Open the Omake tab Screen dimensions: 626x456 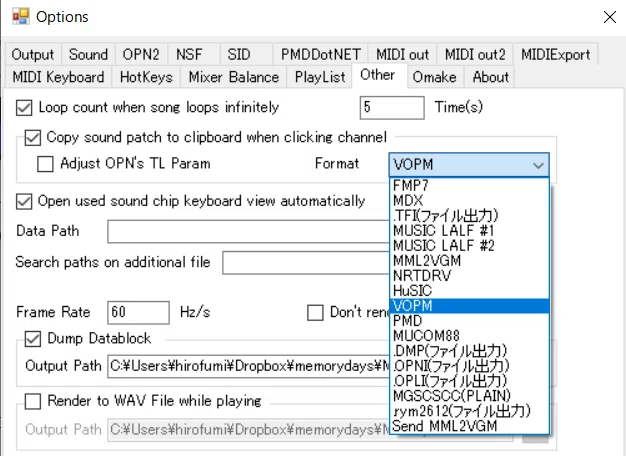click(x=434, y=77)
